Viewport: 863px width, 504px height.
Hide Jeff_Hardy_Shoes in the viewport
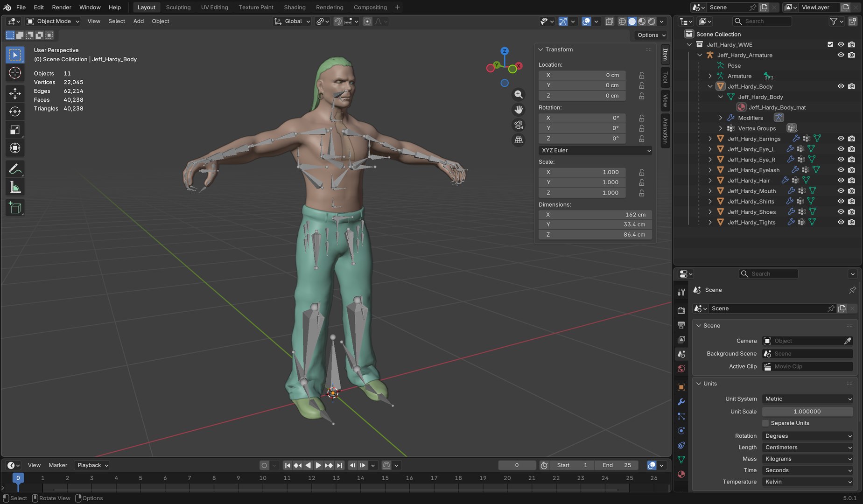(x=841, y=212)
